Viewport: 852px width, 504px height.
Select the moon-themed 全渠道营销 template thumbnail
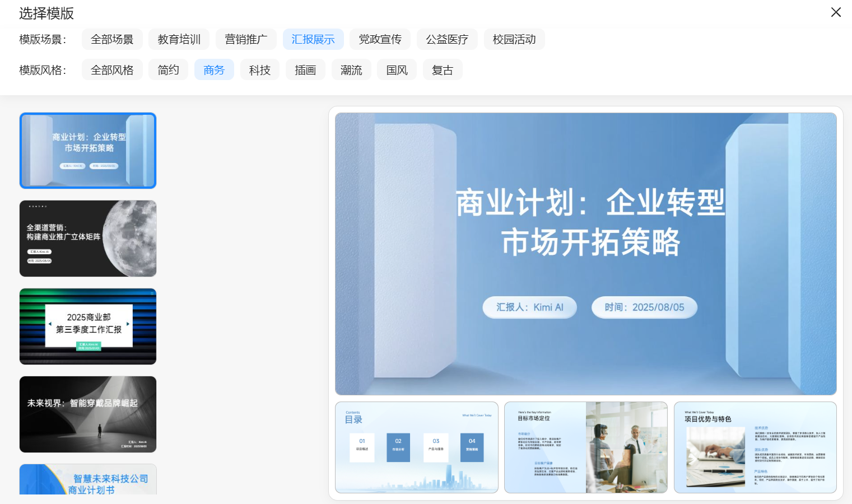pyautogui.click(x=88, y=239)
